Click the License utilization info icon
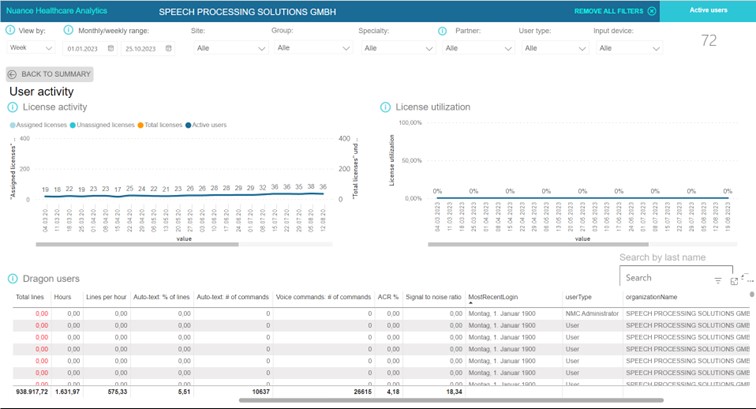Screen dimensions: 756x409 pyautogui.click(x=385, y=107)
